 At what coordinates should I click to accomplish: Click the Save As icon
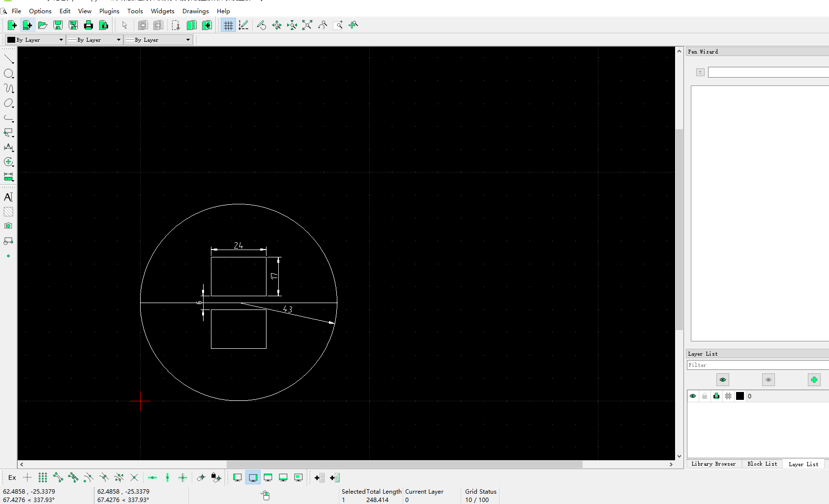(73, 25)
